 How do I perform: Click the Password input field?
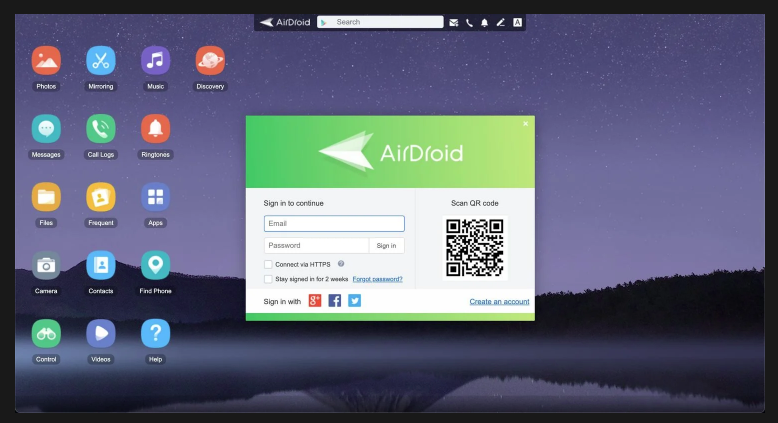(x=316, y=245)
